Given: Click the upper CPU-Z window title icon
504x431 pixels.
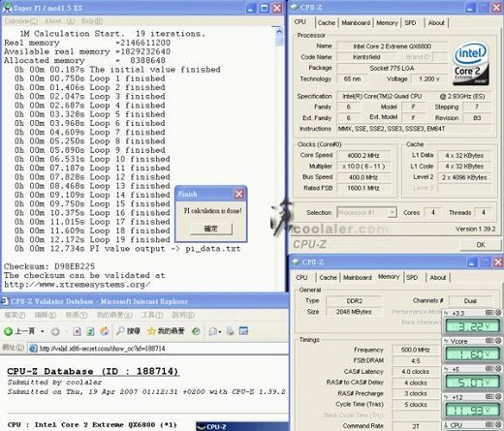Looking at the screenshot, I should (295, 8).
